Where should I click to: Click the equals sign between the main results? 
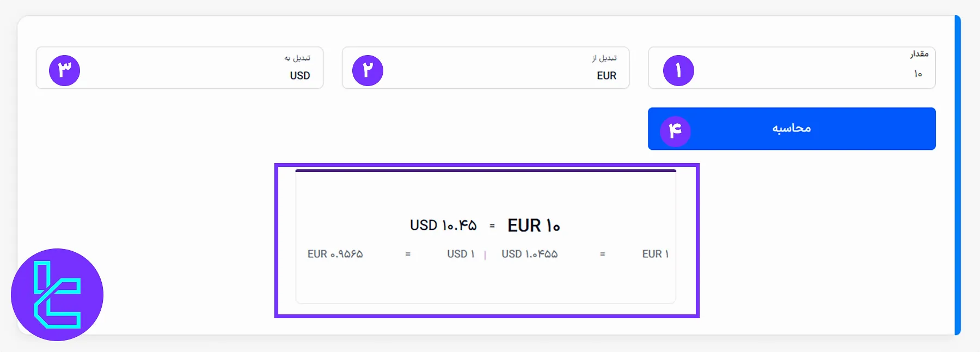pos(492,226)
